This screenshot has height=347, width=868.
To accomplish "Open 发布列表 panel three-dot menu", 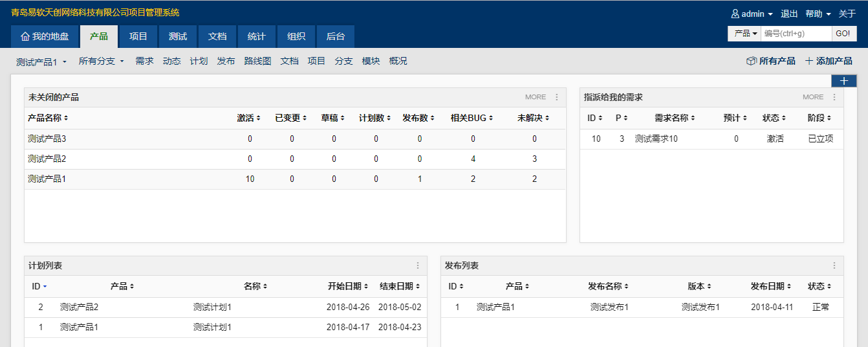I will click(x=834, y=265).
